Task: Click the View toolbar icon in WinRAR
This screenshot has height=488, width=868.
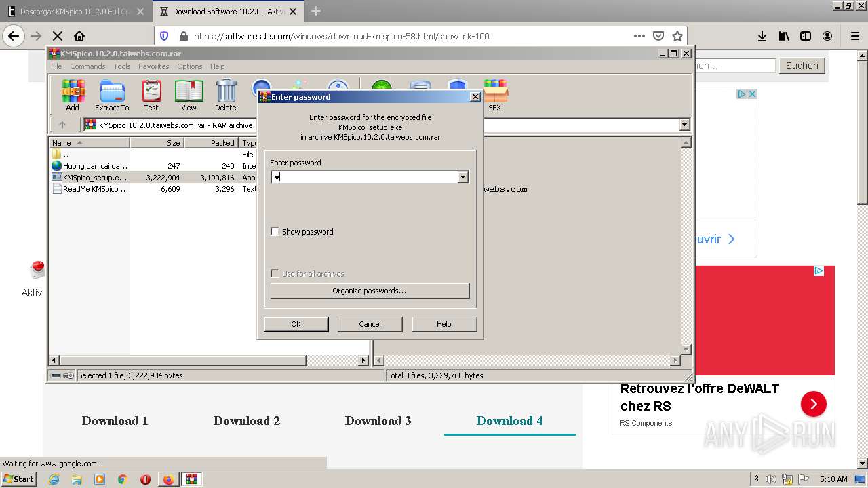Action: (189, 95)
